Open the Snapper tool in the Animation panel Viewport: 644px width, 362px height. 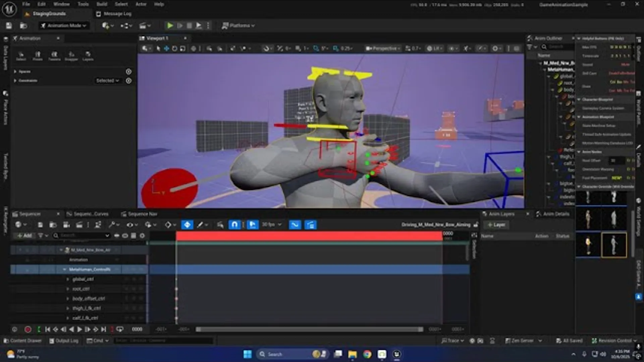pos(71,55)
